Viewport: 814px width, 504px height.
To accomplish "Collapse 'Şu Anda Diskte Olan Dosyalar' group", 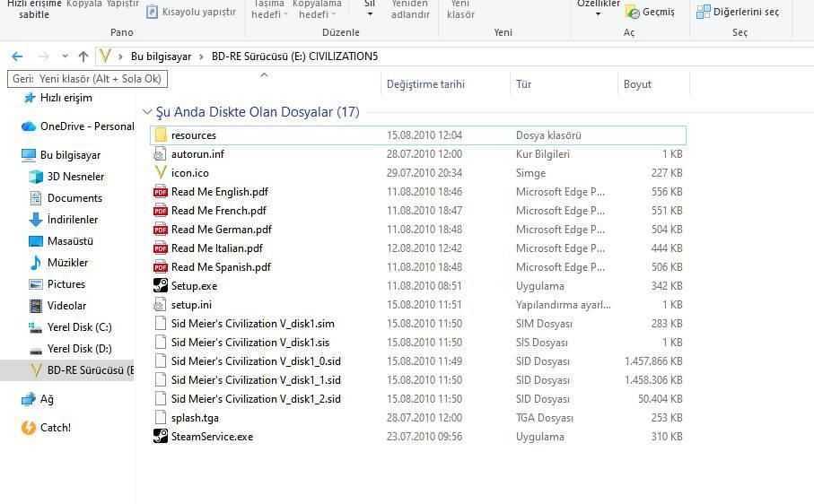I will [x=147, y=111].
